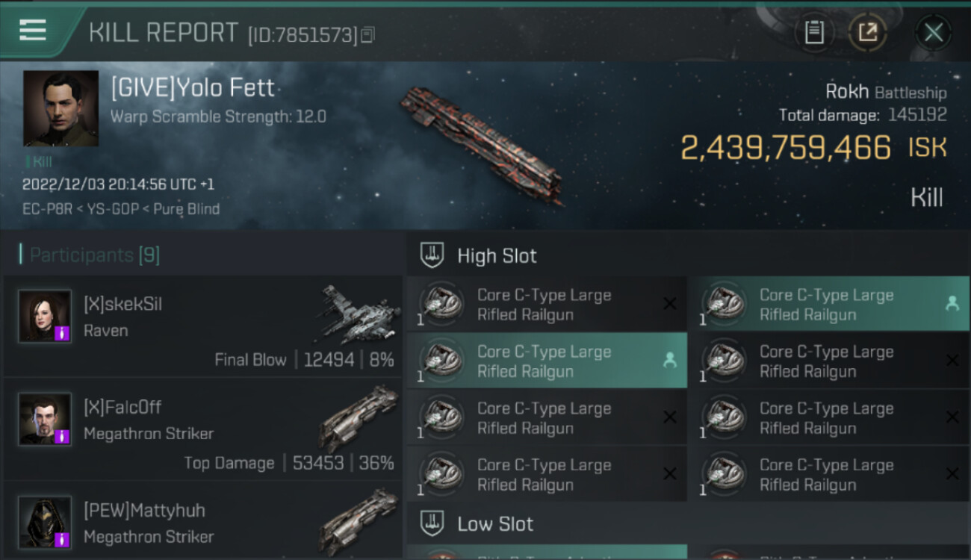971x560 pixels.
Task: Click the person icon on left highlighted railgun
Action: click(670, 361)
